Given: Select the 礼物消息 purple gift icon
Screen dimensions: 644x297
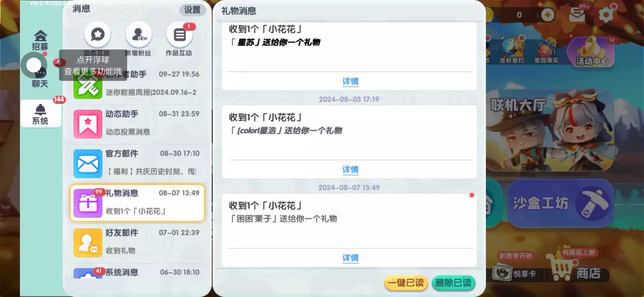Looking at the screenshot, I should [x=88, y=203].
